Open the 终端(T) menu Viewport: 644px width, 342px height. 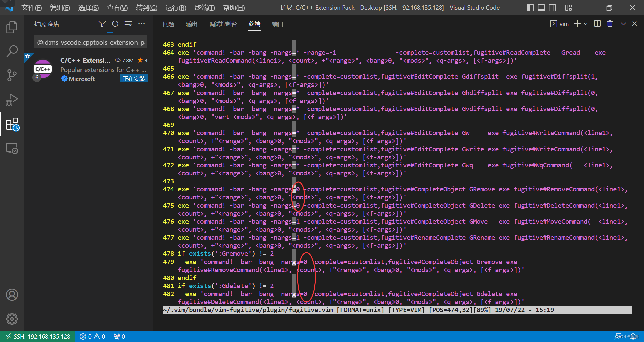coord(205,8)
